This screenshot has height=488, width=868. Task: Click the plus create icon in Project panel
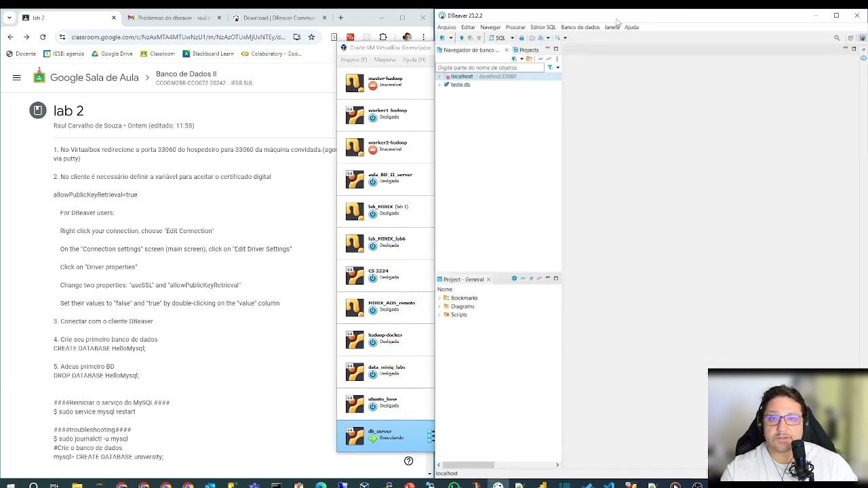coord(531,279)
